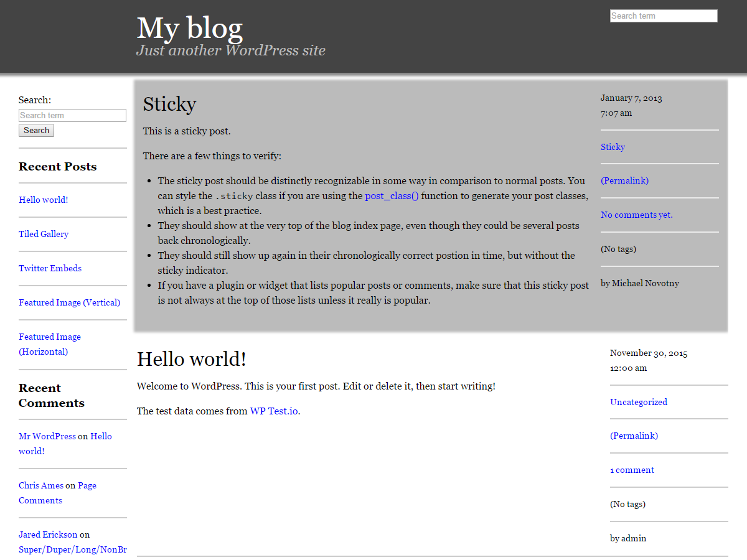Open the My blog site title
The image size is (747, 560).
(x=189, y=29)
